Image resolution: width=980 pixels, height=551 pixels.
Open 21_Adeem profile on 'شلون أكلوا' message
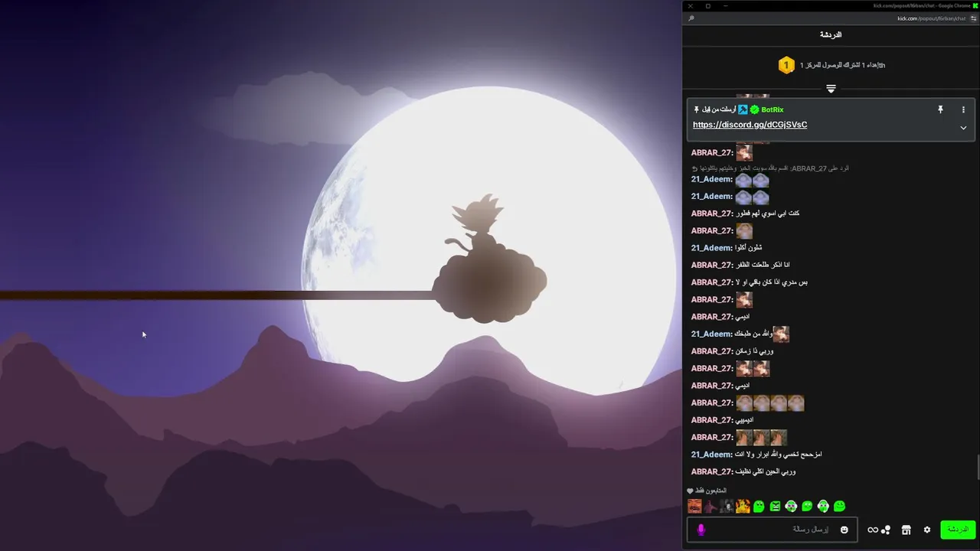(711, 248)
